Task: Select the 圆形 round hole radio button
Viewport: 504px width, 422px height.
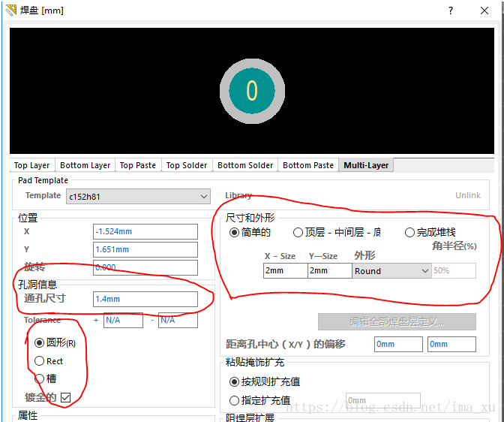Action: coord(40,342)
